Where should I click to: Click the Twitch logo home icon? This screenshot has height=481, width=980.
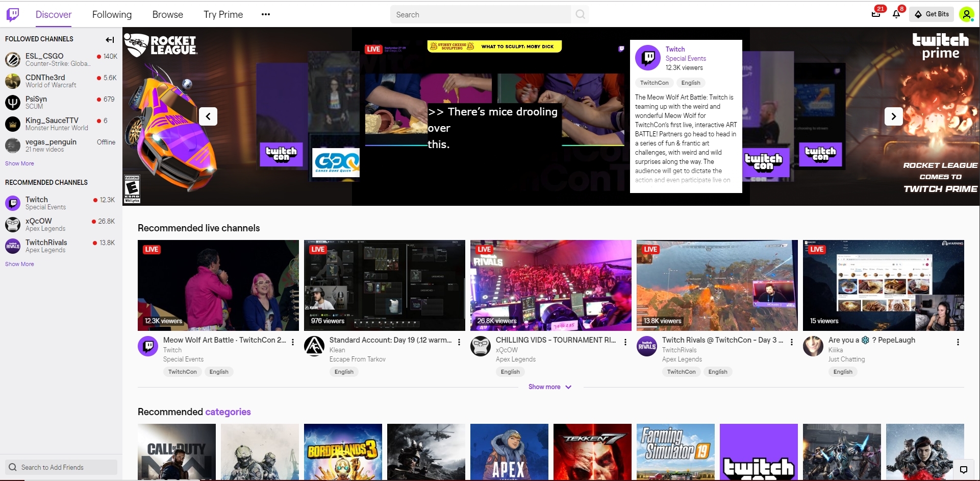click(x=13, y=14)
